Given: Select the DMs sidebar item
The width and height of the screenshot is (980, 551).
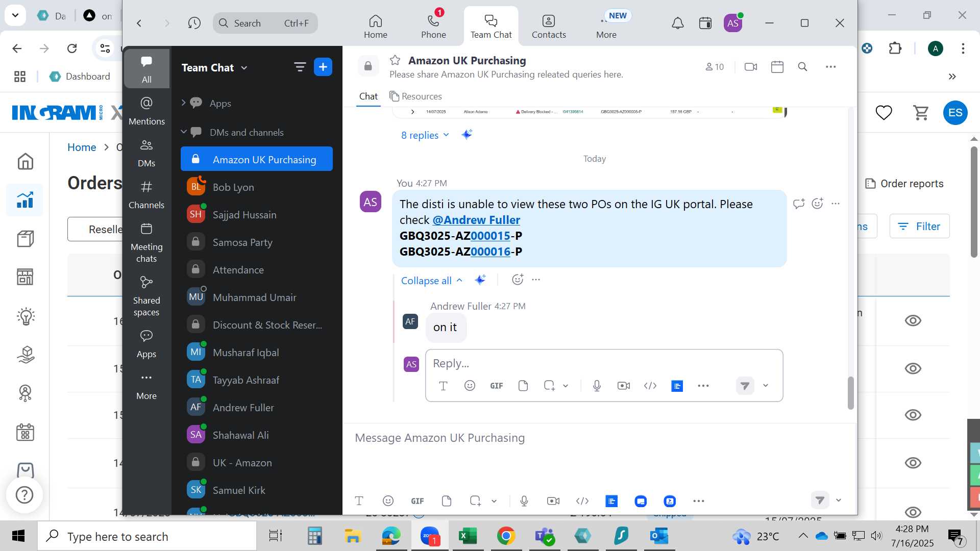Looking at the screenshot, I should coord(146,153).
